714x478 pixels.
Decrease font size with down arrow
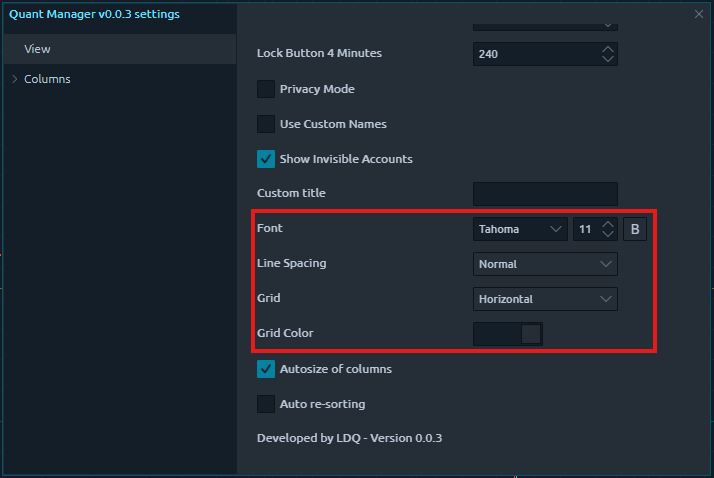[x=607, y=235]
